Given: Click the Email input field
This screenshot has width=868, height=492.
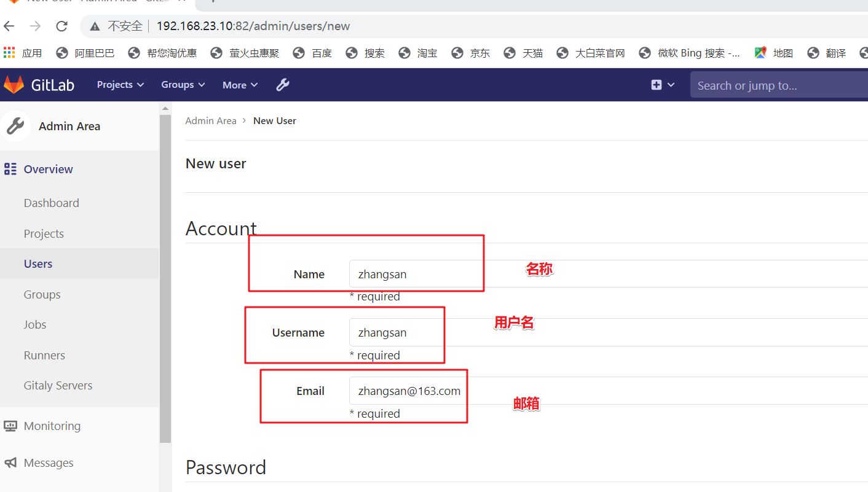Looking at the screenshot, I should click(x=609, y=391).
